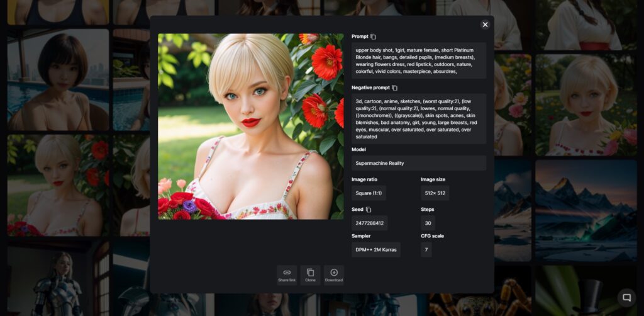Open the chat support widget icon
Screen dimensions: 644x316
pos(627,298)
